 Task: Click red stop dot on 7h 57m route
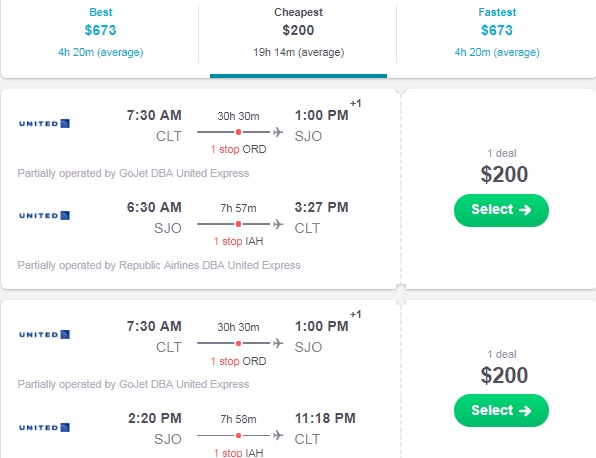pyautogui.click(x=238, y=224)
